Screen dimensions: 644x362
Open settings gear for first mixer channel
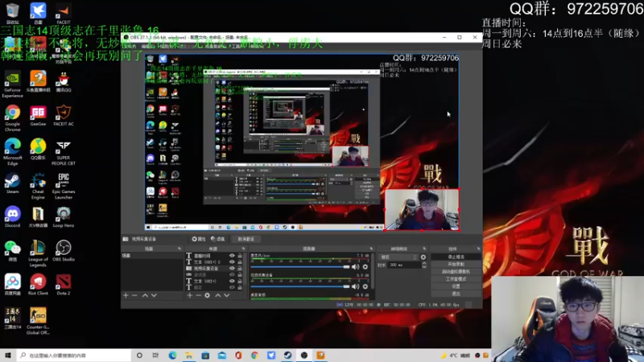coord(365,267)
